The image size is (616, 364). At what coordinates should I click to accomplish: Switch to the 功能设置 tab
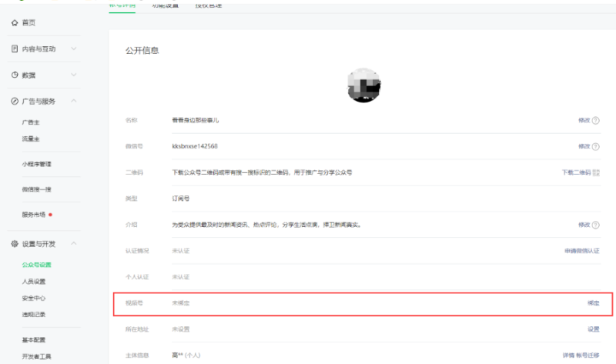tap(166, 5)
